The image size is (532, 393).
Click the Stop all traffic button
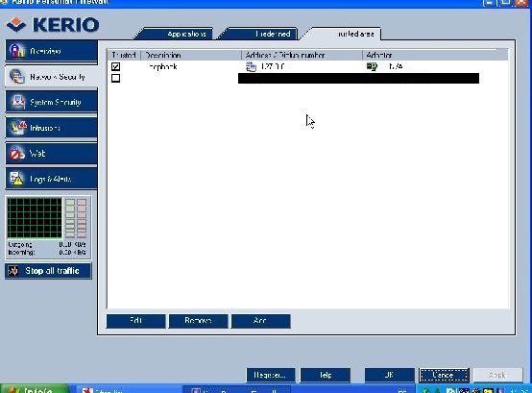pos(48,271)
